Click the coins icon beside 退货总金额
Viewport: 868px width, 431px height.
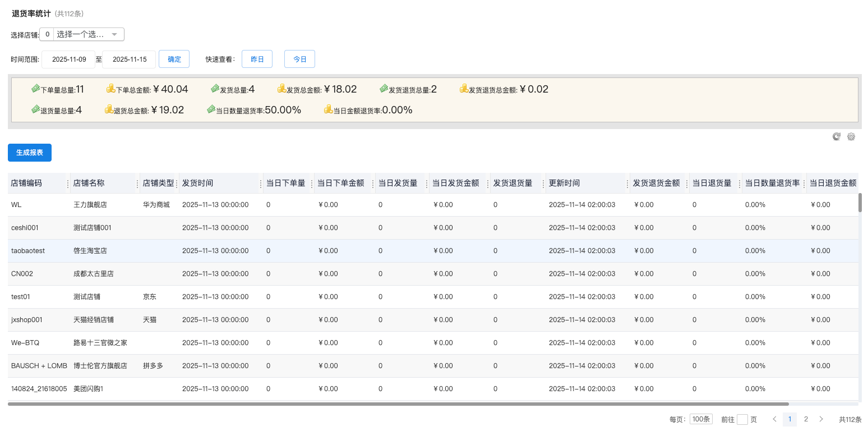tap(109, 109)
